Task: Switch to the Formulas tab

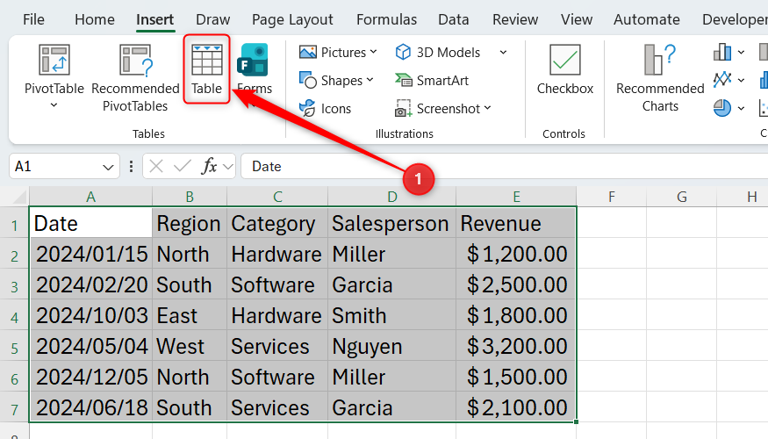Action: (386, 20)
